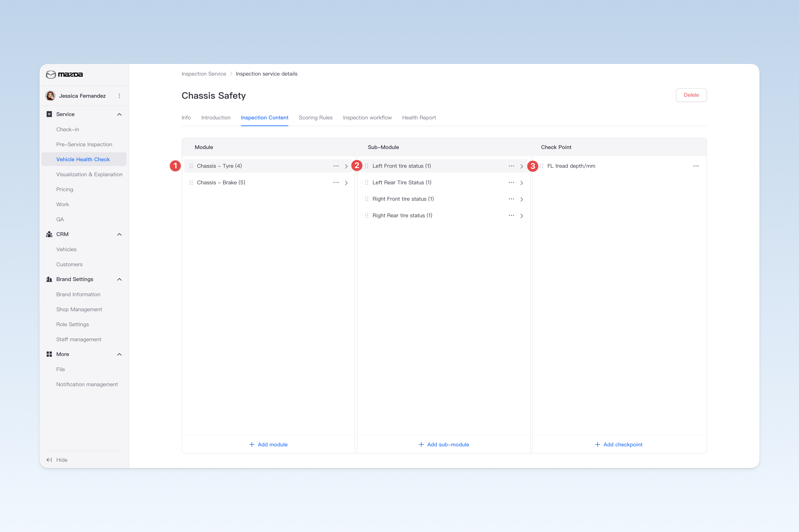Switch to the Info tab
The height and width of the screenshot is (532, 799).
point(186,117)
